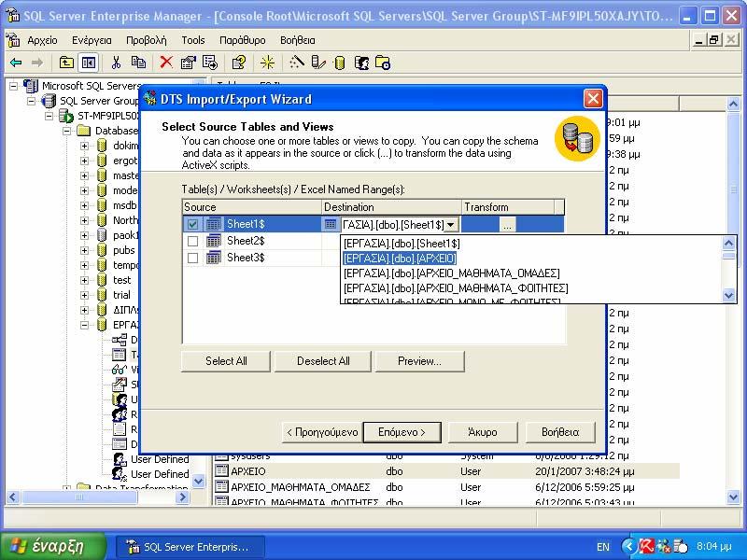Collapse the Databases folder node
747x560 pixels.
[66, 131]
